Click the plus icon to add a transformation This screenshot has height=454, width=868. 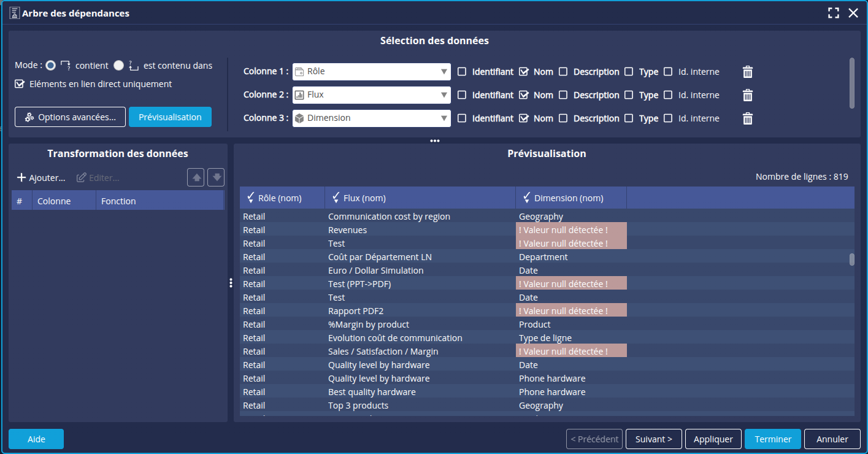[x=21, y=178]
